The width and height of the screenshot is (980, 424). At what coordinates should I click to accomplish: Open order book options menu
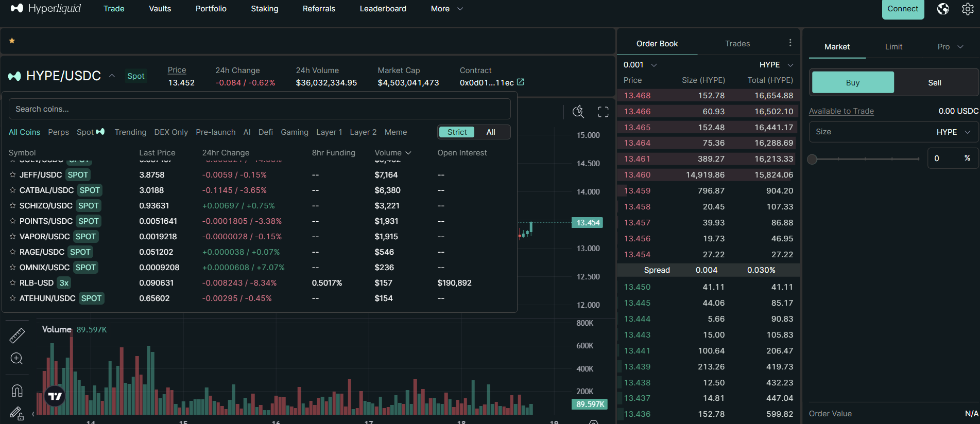[x=790, y=43]
